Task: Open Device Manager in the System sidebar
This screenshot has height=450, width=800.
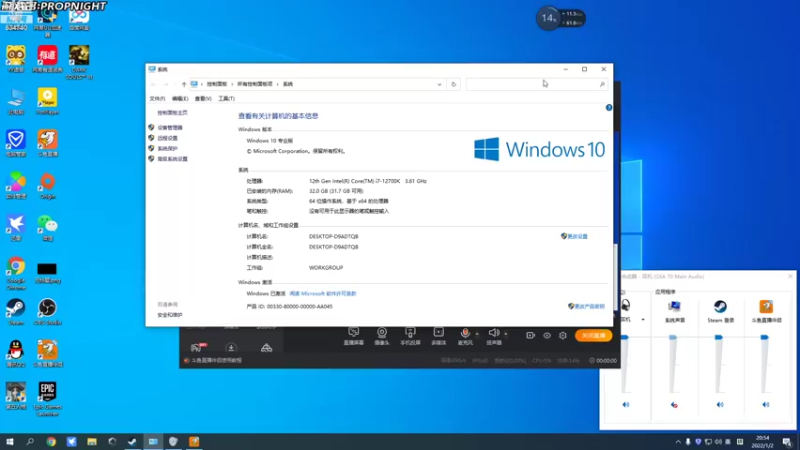Action: (x=169, y=128)
